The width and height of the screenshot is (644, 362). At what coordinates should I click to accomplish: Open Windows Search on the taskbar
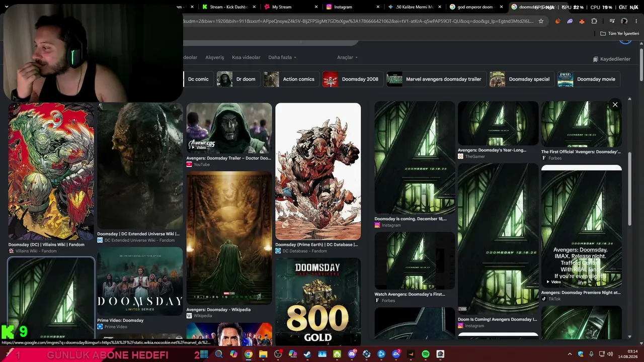click(x=219, y=354)
